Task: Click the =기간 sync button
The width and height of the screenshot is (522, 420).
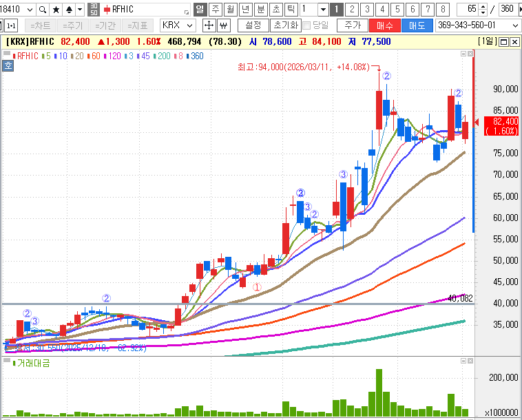Action: click(105, 25)
